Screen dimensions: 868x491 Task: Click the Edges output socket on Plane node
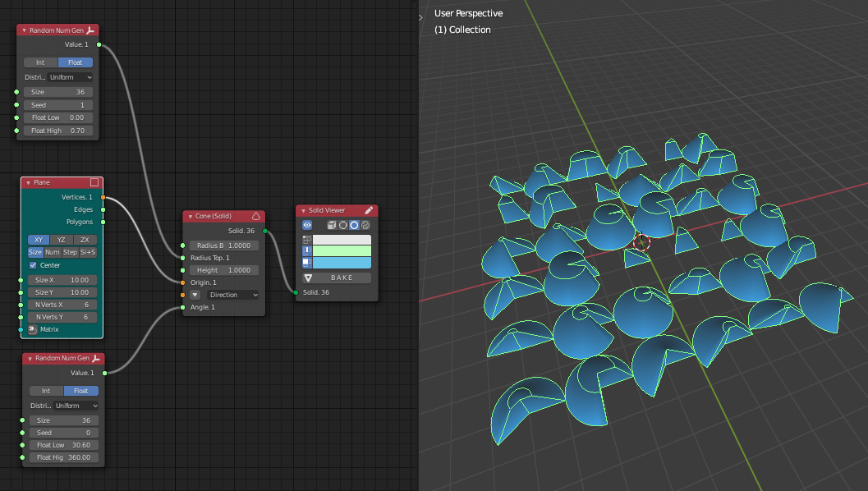click(x=103, y=210)
